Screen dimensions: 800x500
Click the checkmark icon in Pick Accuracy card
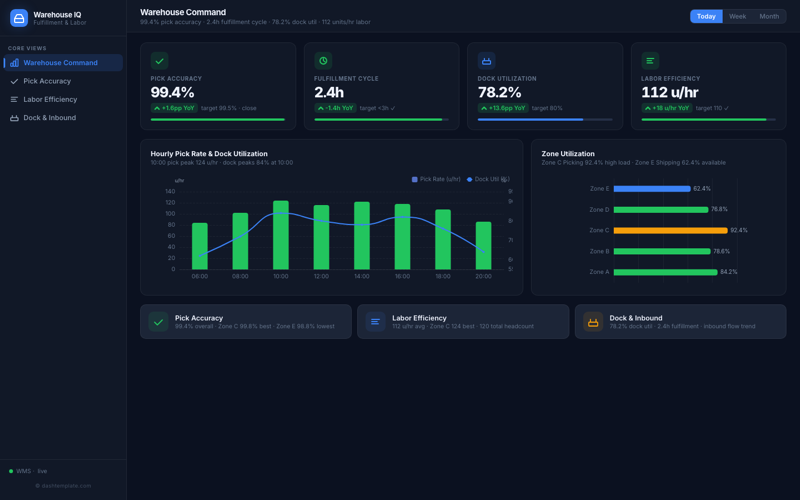pos(159,61)
